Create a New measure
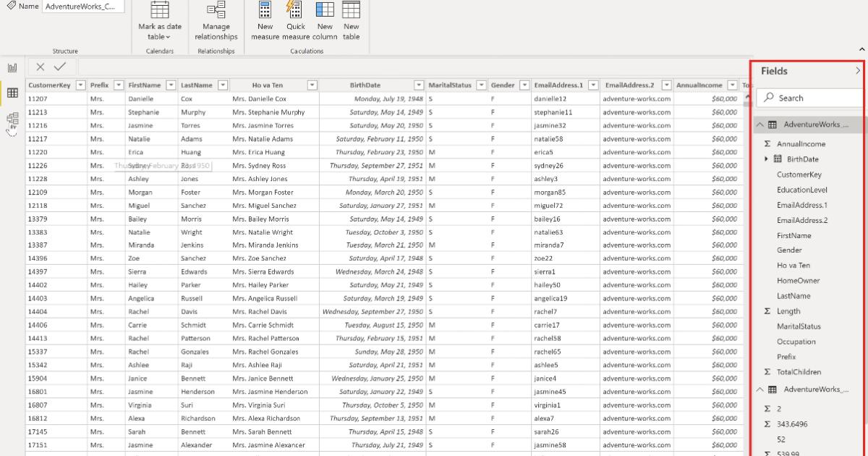This screenshot has height=456, width=868. [x=265, y=20]
